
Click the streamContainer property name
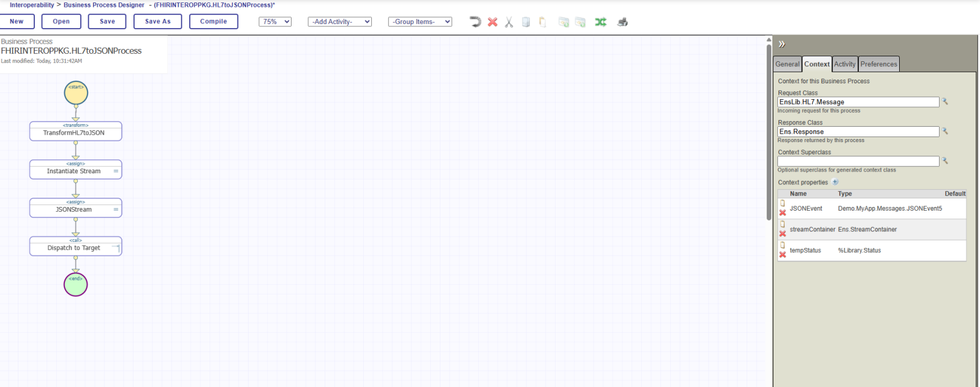point(812,230)
